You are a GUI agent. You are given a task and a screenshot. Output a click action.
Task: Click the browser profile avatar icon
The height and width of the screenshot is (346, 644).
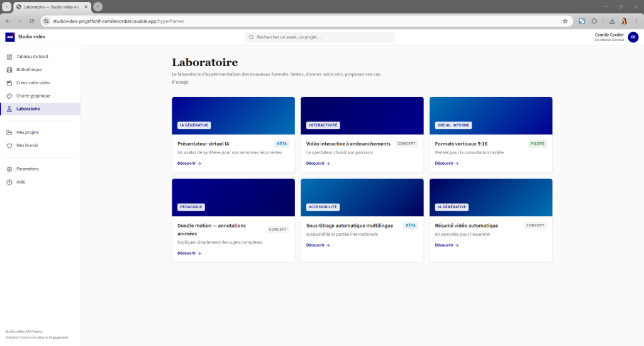[x=625, y=21]
